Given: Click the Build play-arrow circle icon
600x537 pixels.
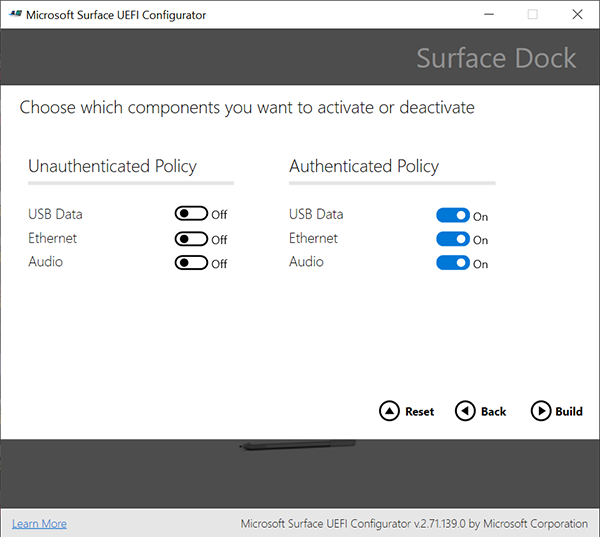Looking at the screenshot, I should tap(541, 411).
